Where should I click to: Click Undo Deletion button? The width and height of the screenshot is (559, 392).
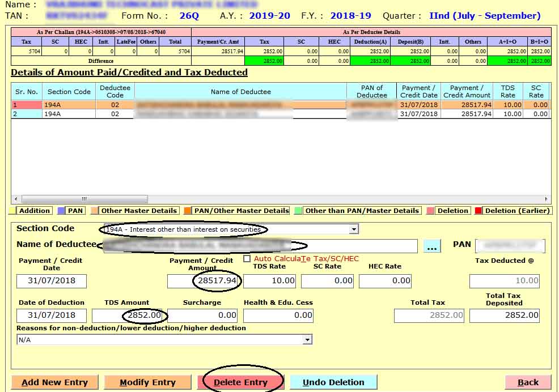[x=333, y=382]
